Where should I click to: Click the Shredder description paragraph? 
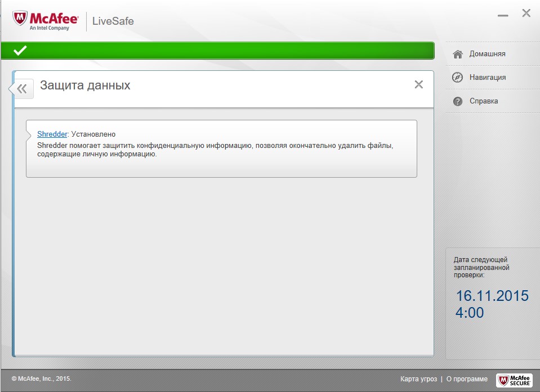[x=215, y=150]
